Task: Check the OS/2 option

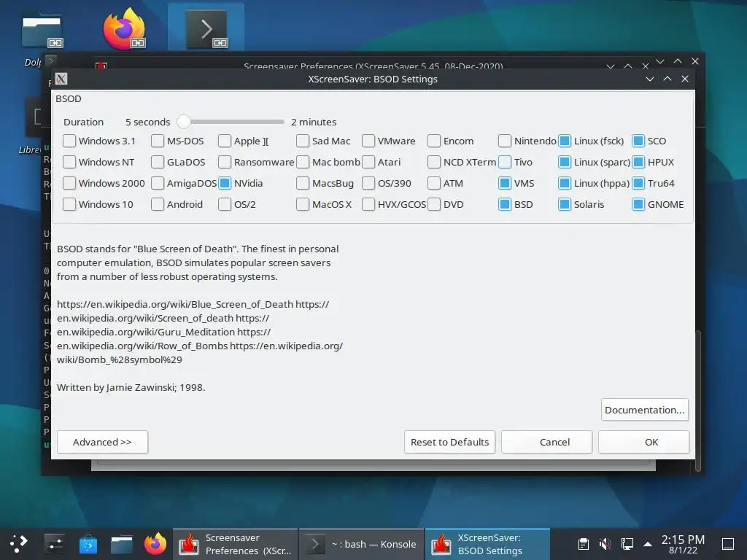Action: click(225, 204)
